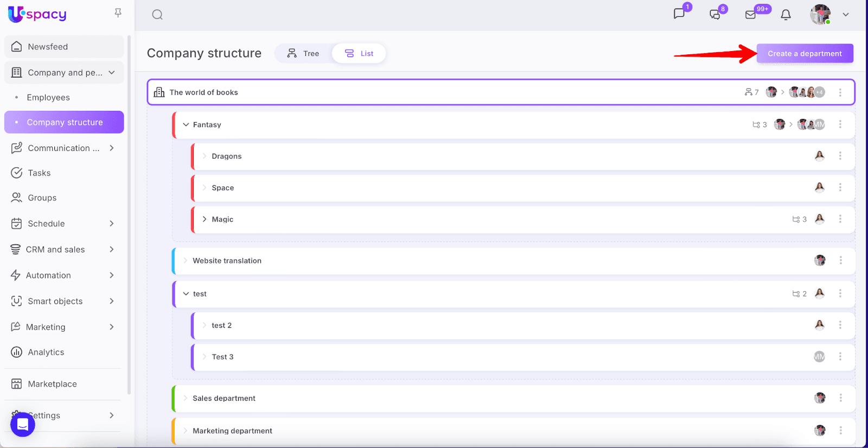Screen dimensions: 868x448
Task: Click Create a department button
Action: point(805,53)
